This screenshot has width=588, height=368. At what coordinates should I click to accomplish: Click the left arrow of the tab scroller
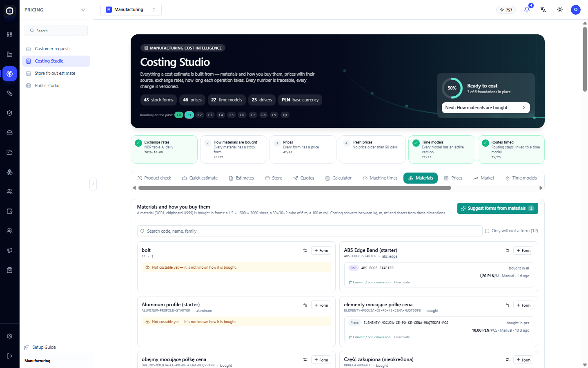tap(134, 188)
